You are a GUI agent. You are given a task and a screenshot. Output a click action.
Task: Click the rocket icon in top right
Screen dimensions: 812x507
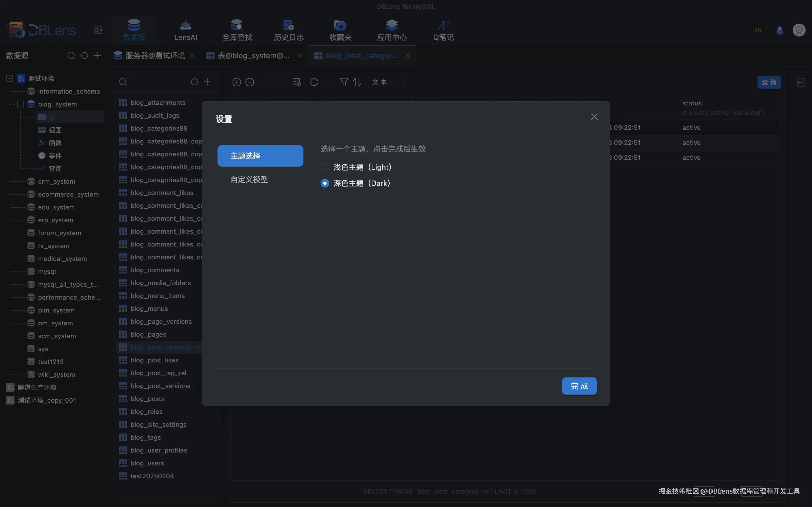click(780, 30)
